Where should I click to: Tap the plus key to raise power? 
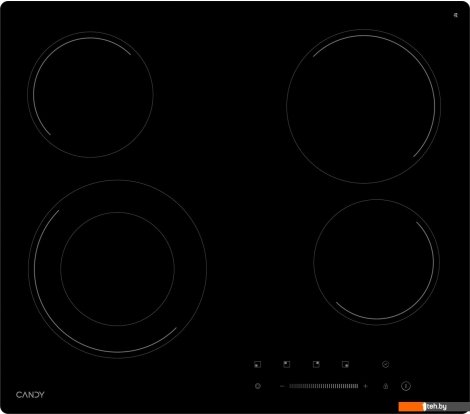pos(365,386)
